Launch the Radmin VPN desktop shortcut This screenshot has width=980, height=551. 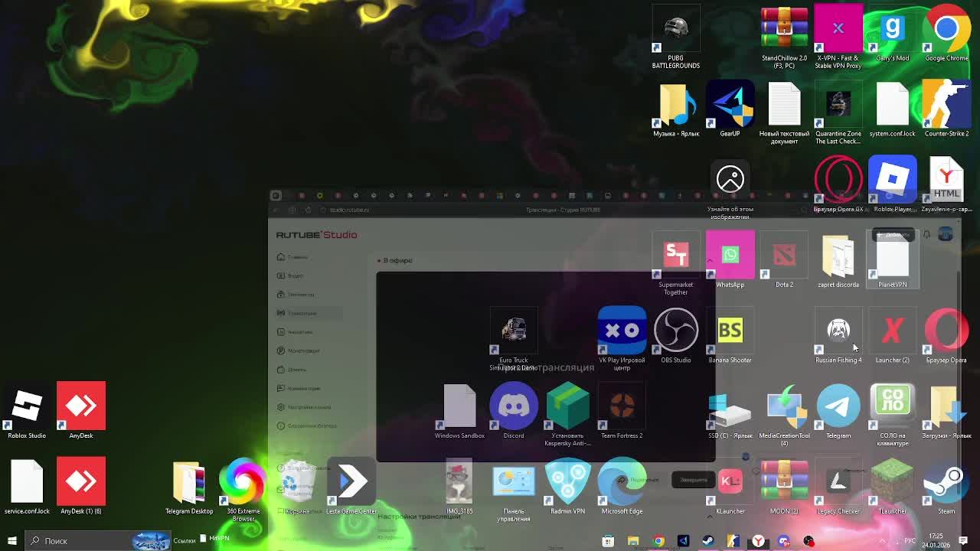click(x=568, y=481)
